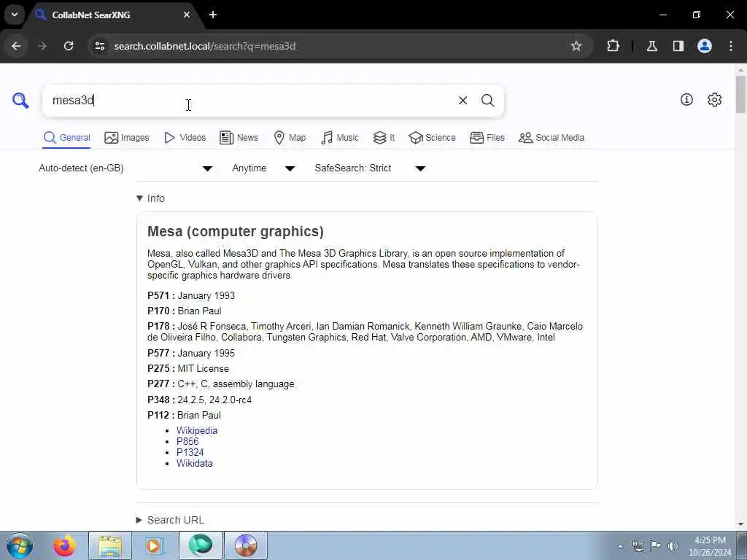
Task: Open the Anytime time range dropdown
Action: click(x=263, y=168)
